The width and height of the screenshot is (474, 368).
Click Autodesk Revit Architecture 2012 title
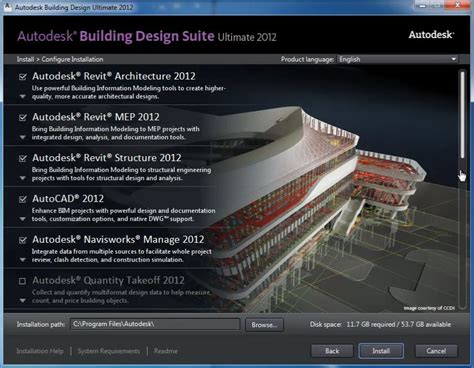(x=114, y=76)
